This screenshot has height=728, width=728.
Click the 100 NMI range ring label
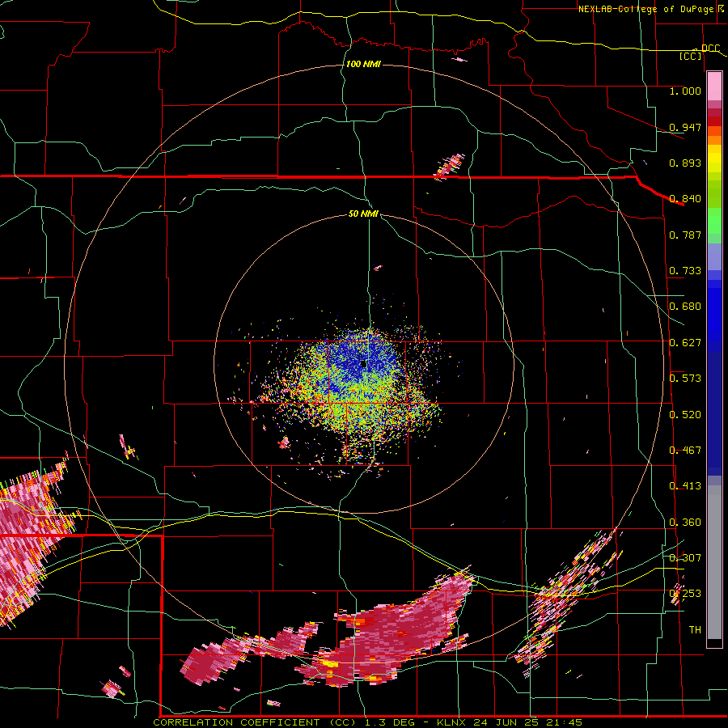click(x=363, y=64)
